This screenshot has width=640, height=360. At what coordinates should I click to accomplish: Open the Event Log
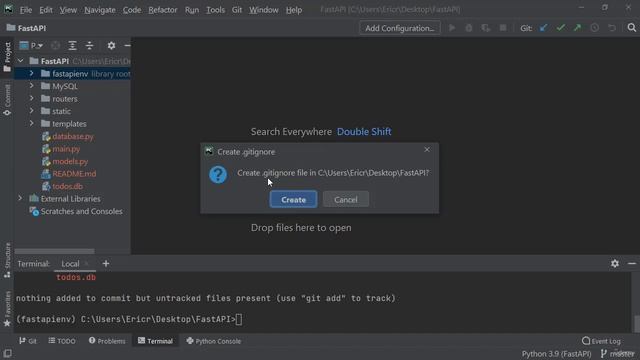pyautogui.click(x=601, y=341)
